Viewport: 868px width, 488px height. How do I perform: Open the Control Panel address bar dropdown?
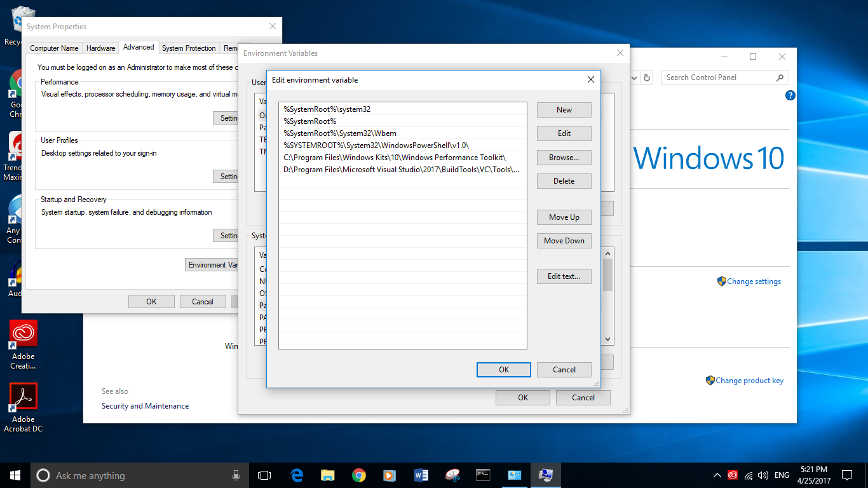(634, 77)
